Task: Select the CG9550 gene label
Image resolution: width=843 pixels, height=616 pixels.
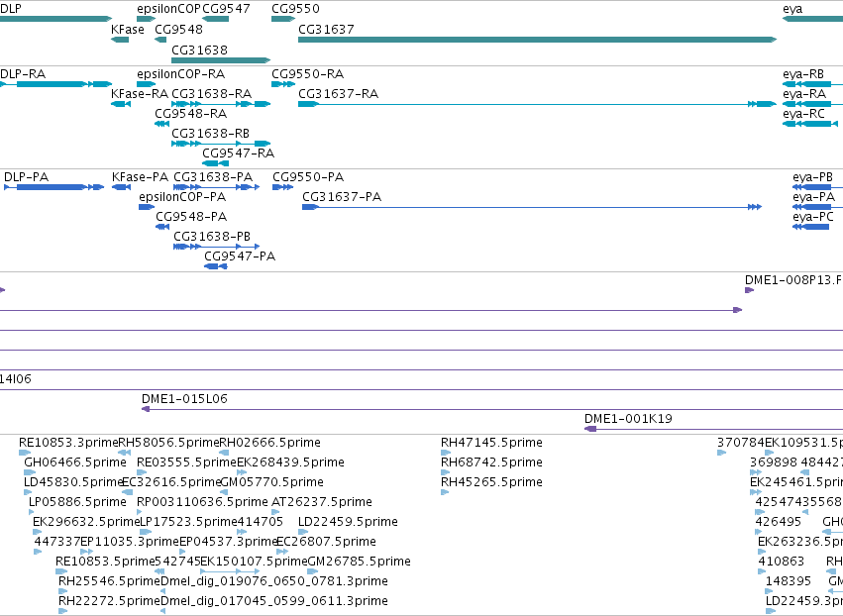Action: (x=295, y=9)
